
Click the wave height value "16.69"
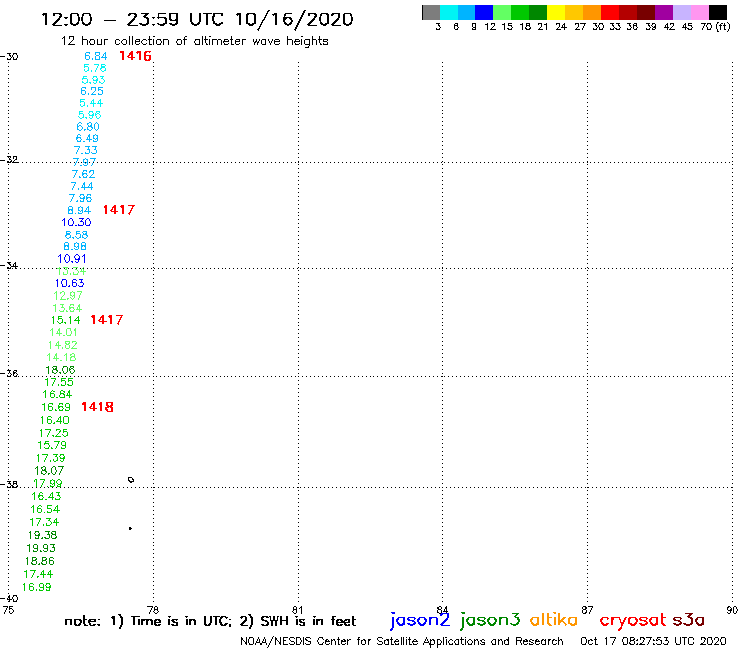(x=56, y=407)
